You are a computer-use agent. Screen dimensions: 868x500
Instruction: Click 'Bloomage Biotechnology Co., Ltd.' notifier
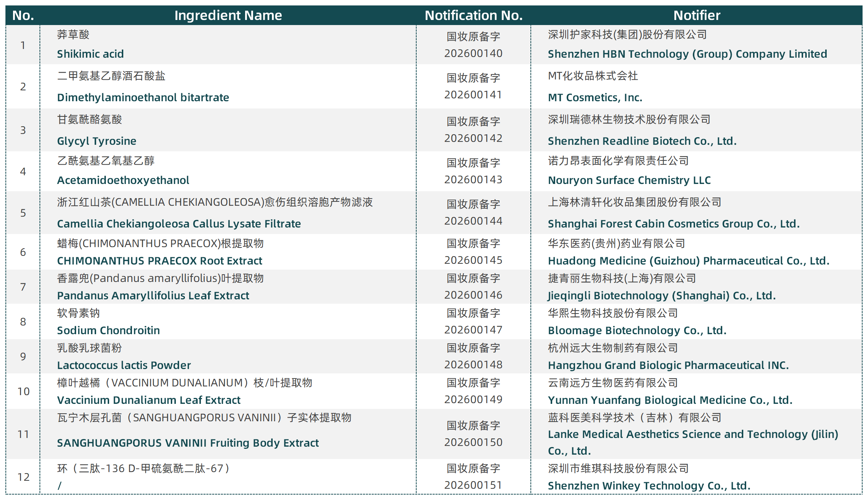coord(637,330)
